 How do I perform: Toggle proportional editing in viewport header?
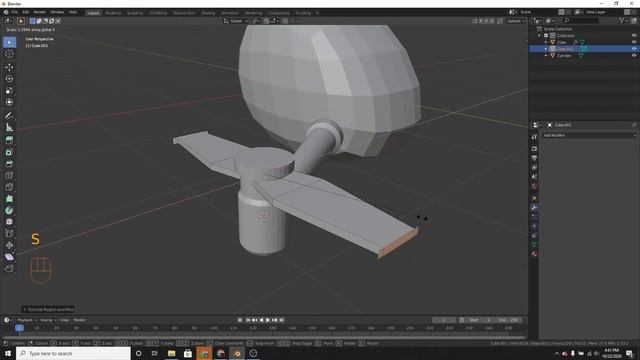[x=285, y=21]
